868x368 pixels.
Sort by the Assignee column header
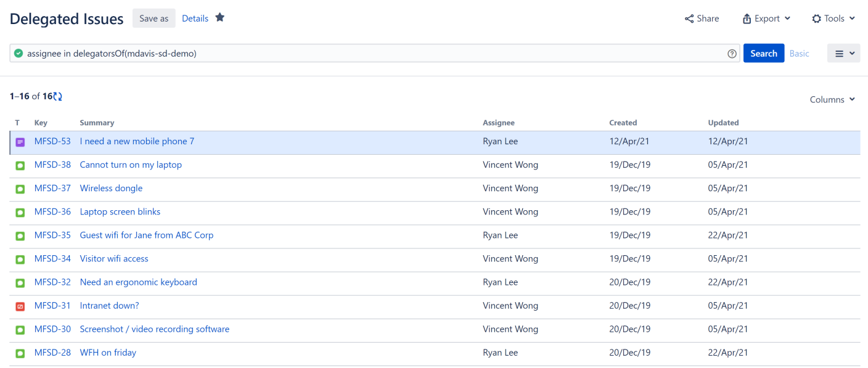point(498,123)
